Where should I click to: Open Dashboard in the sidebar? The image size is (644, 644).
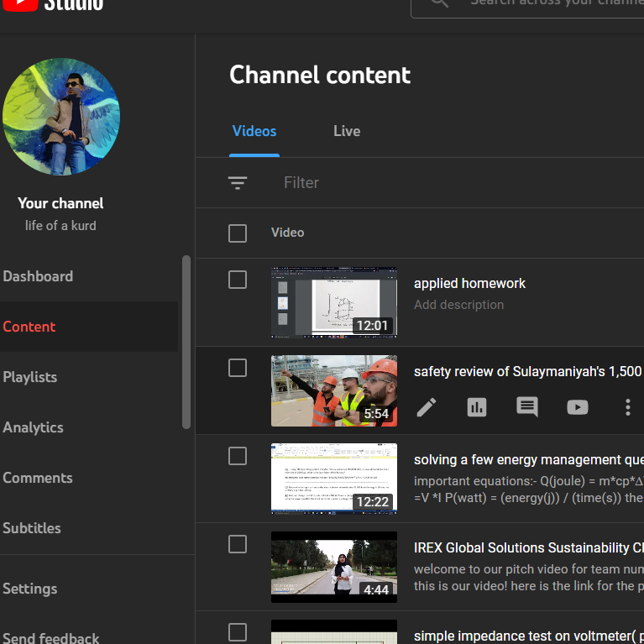point(89,276)
